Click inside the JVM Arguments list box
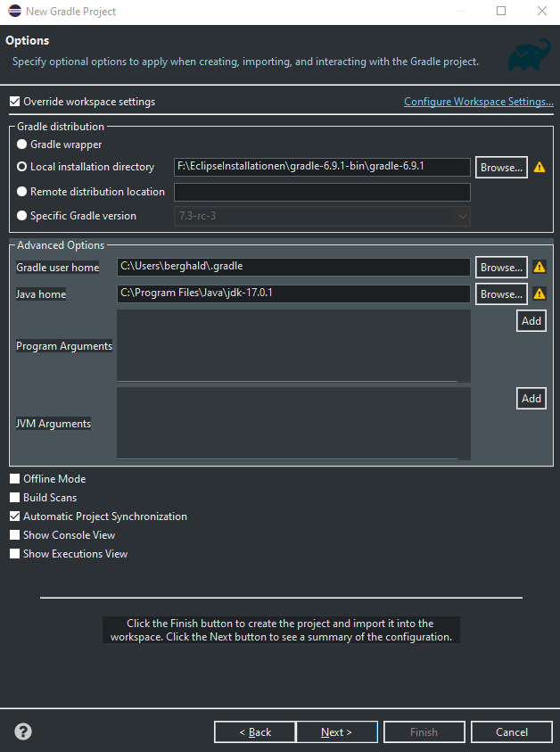560x752 pixels. click(293, 424)
